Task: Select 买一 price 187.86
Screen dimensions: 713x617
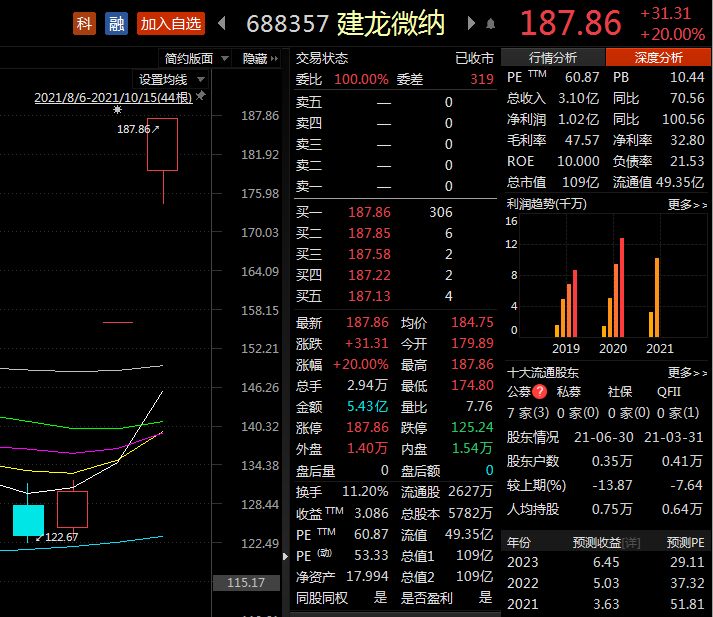Action: [369, 212]
